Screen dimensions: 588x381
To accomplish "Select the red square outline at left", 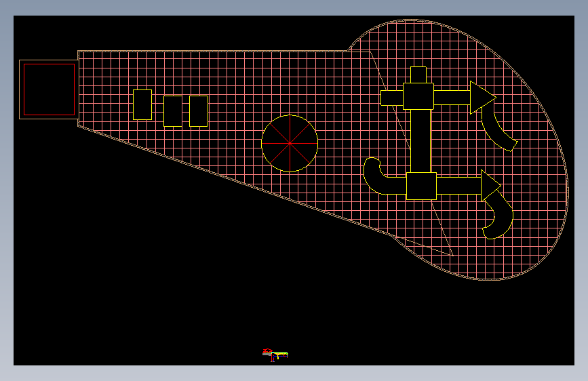I will click(49, 89).
